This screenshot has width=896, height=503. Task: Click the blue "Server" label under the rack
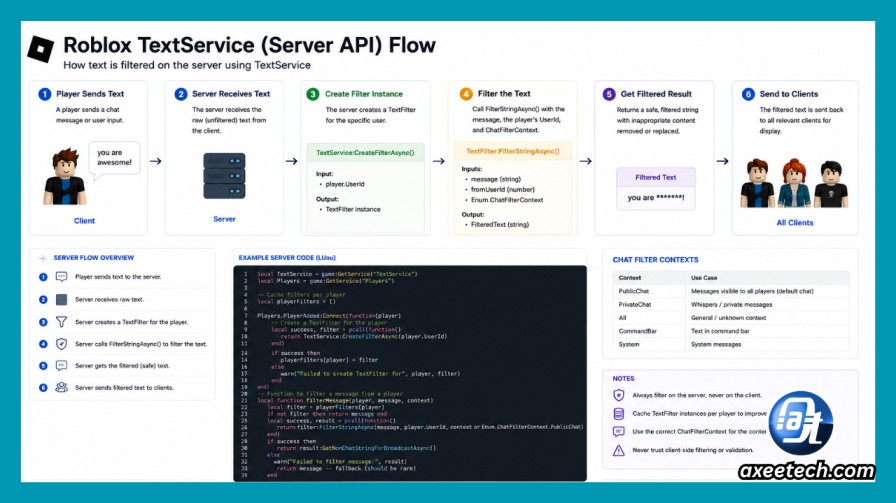pos(224,219)
